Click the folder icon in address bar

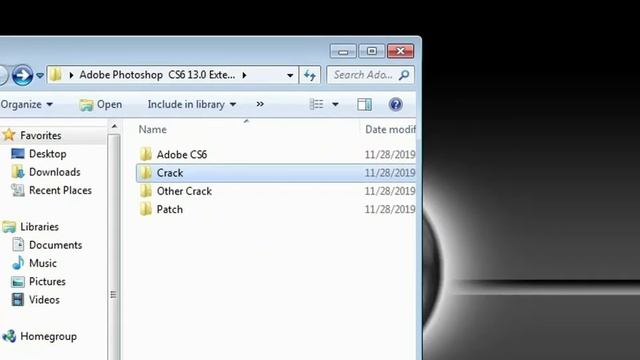56,75
